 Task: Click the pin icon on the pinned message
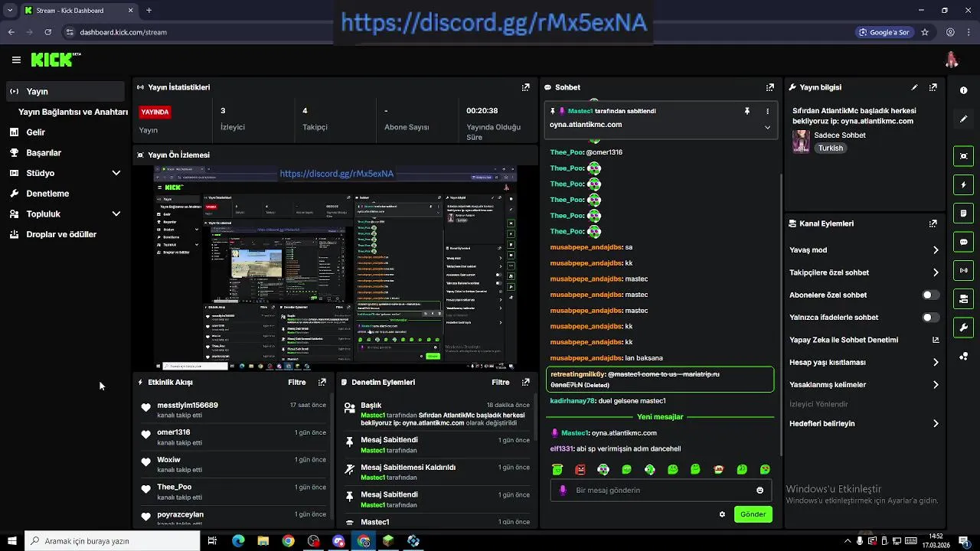pyautogui.click(x=747, y=111)
